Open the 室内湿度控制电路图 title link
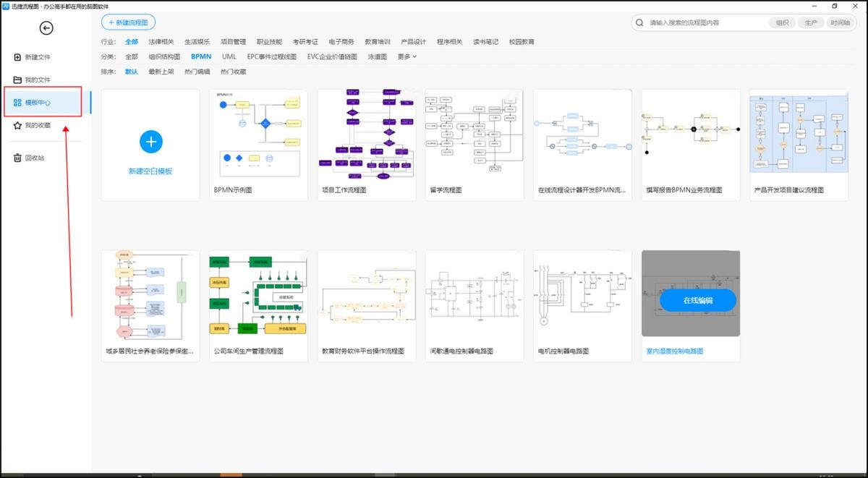This screenshot has height=478, width=868. tap(675, 351)
